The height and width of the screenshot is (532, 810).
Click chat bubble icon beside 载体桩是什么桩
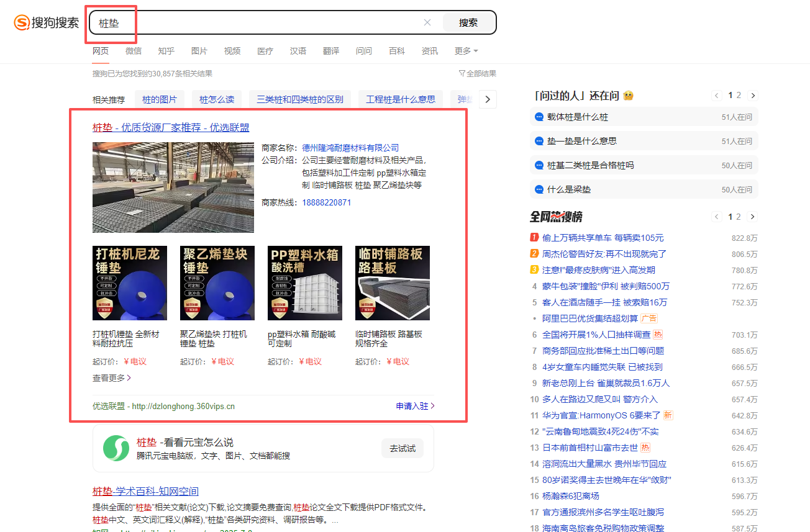[x=539, y=117]
